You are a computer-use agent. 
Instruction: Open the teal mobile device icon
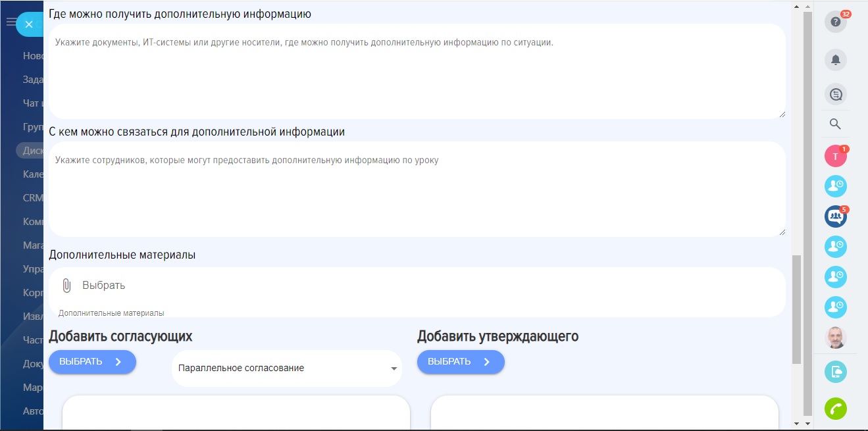[x=835, y=372]
